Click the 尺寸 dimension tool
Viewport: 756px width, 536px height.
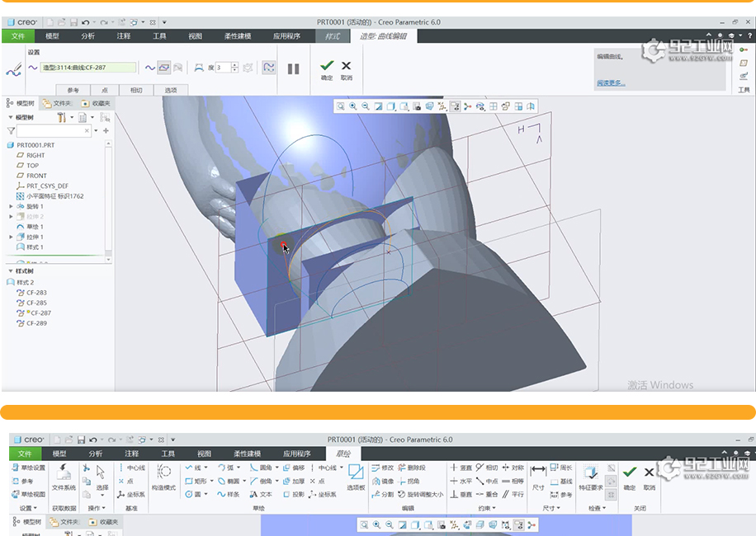point(538,477)
